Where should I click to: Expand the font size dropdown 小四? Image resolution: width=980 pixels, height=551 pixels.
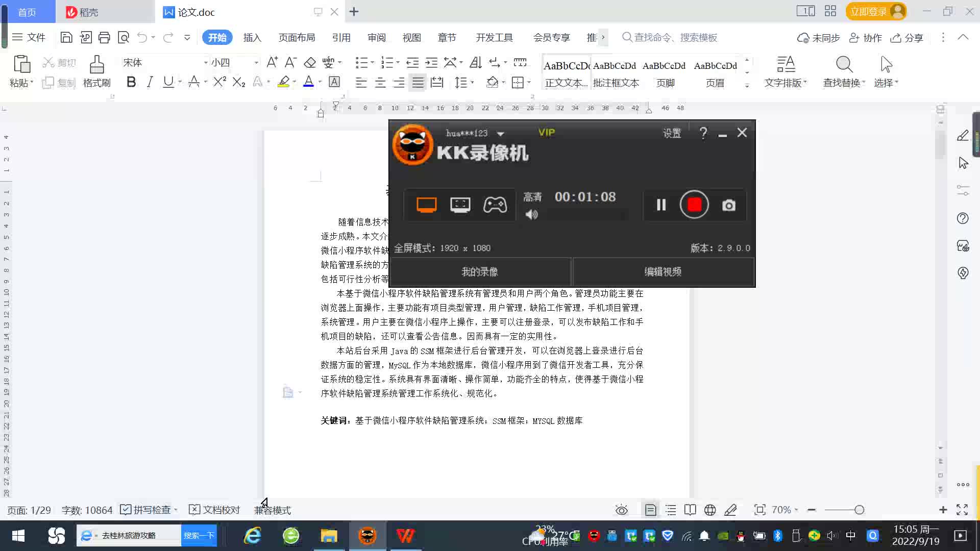click(x=256, y=62)
